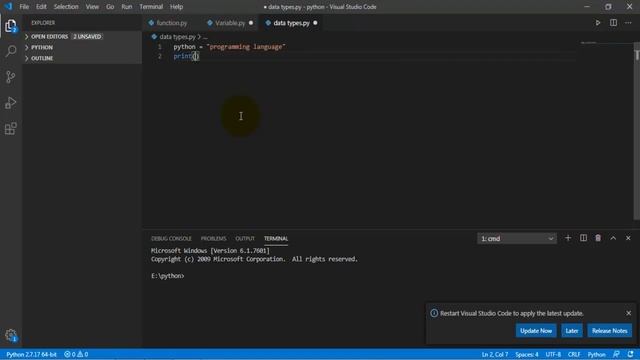This screenshot has height=360, width=640.
Task: Switch to the Output tab
Action: [245, 238]
